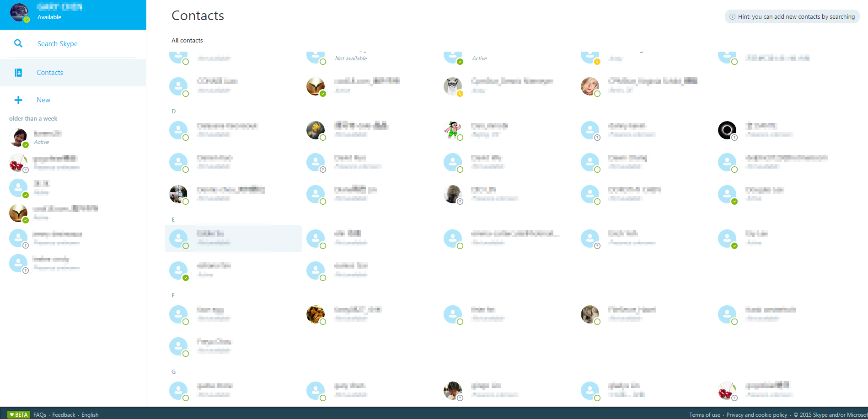Open the Contacts section in the sidebar

pyautogui.click(x=73, y=73)
